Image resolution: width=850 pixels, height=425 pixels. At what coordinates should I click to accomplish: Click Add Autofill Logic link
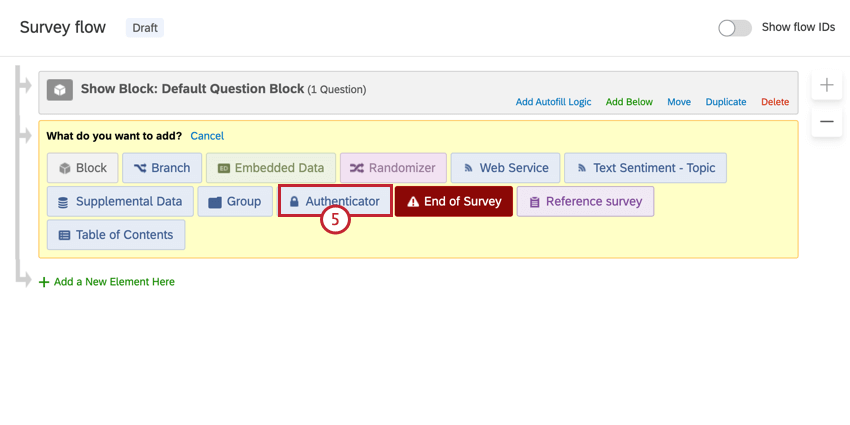click(554, 102)
